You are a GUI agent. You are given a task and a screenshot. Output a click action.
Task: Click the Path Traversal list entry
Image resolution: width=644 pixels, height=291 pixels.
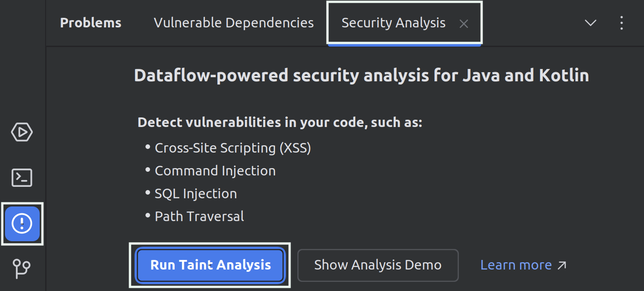(x=199, y=216)
